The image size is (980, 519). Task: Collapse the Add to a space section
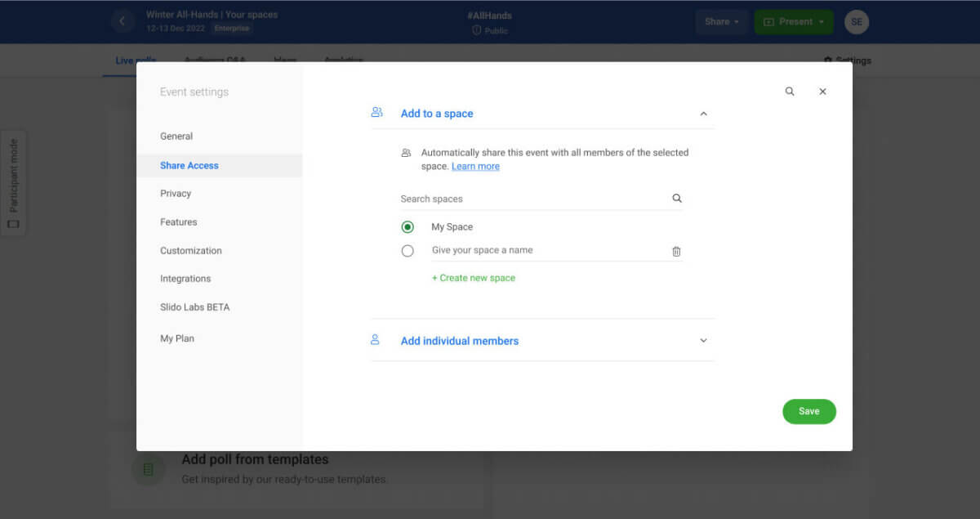click(x=703, y=114)
